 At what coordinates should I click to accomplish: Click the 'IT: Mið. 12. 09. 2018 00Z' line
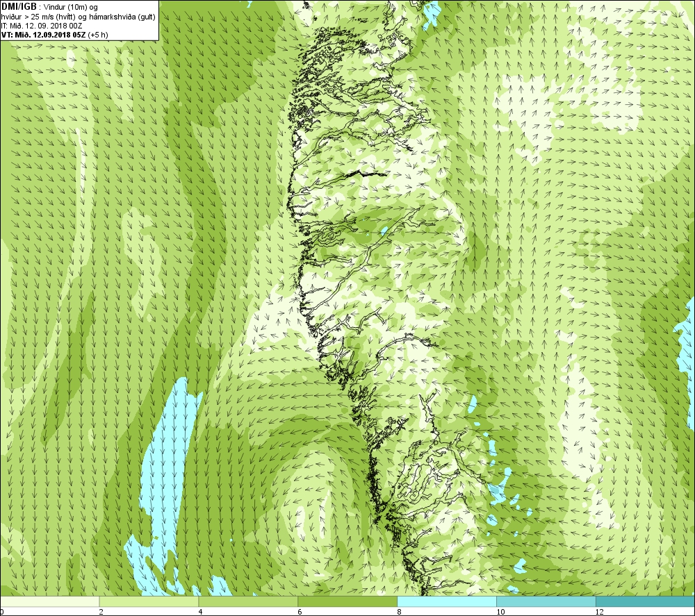41,26
